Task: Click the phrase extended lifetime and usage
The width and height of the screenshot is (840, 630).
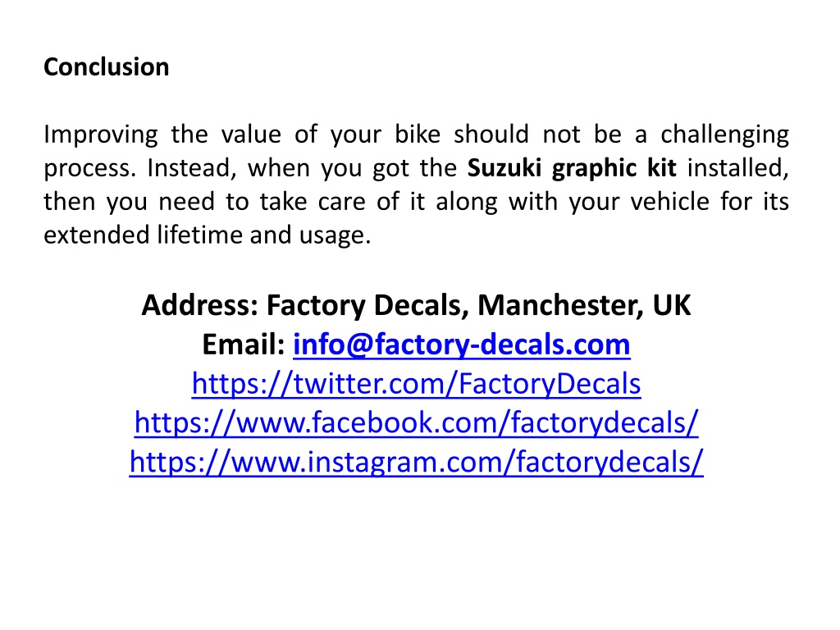Action: point(207,235)
